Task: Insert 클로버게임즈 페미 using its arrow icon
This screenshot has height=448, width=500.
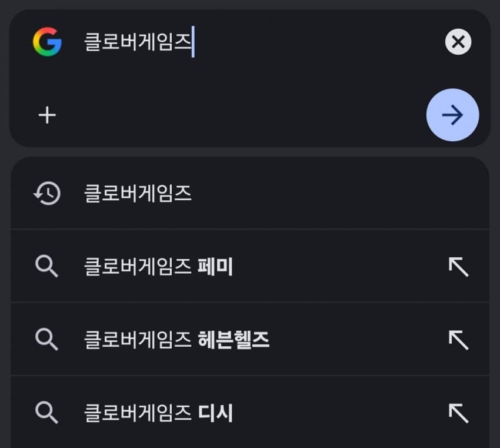Action: pyautogui.click(x=458, y=267)
